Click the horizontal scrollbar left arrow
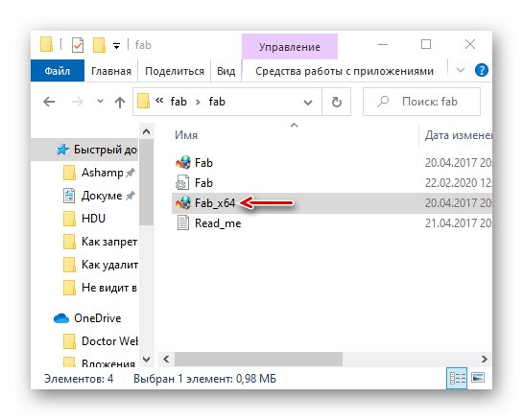Image resolution: width=523 pixels, height=420 pixels. [x=166, y=359]
